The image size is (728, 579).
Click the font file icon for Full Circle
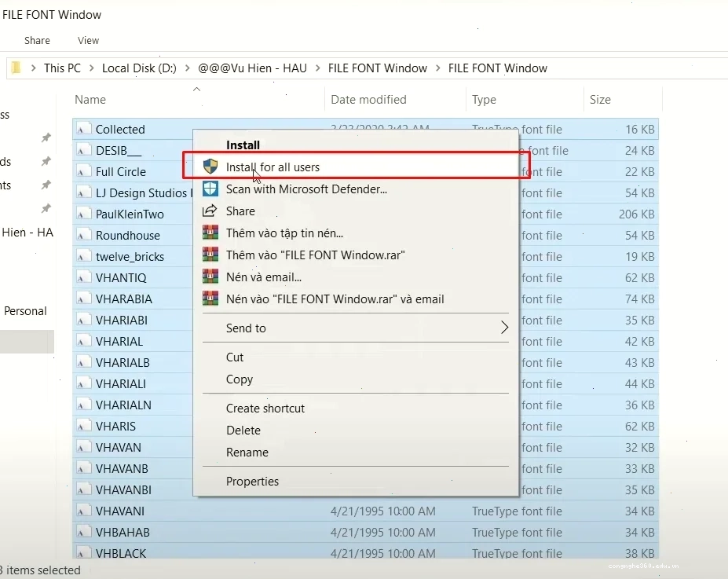83,171
